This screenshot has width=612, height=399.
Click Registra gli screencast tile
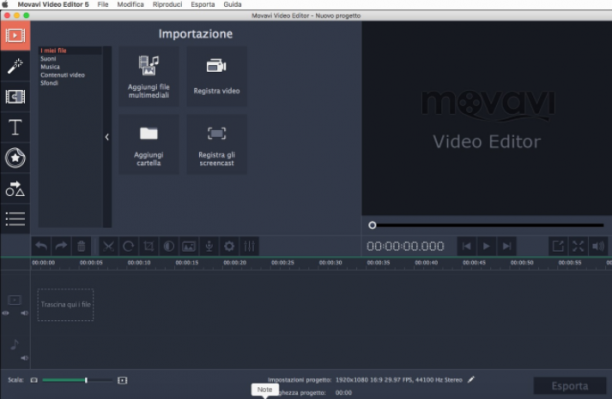(x=217, y=144)
